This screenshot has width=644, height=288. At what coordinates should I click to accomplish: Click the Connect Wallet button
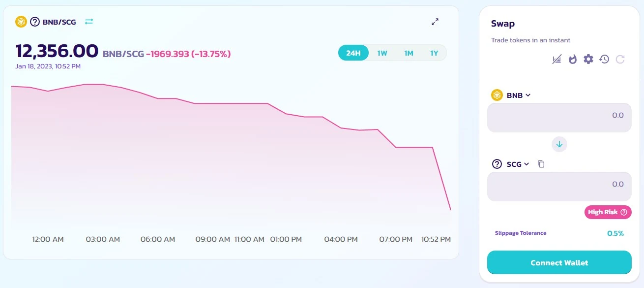click(559, 262)
